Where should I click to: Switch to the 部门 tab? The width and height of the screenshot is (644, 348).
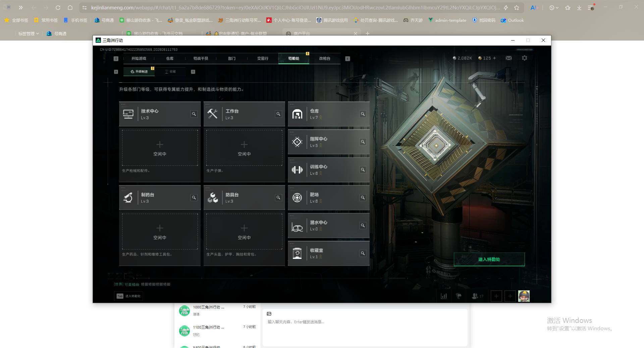232,58
